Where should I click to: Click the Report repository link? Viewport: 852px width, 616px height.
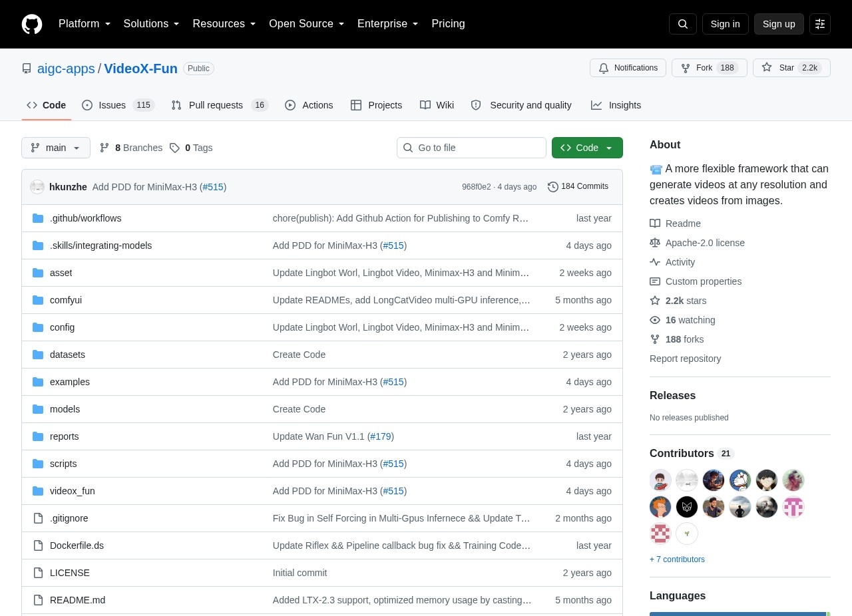click(x=685, y=359)
